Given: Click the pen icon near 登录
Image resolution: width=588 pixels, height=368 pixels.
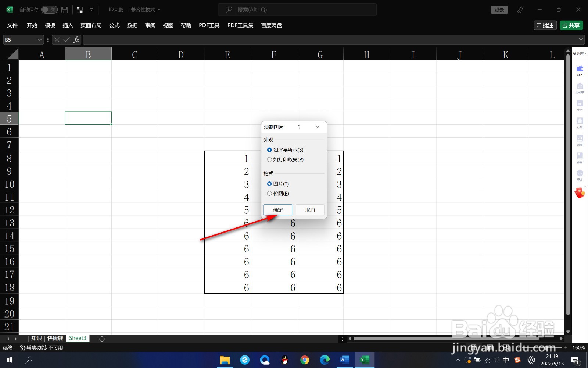Looking at the screenshot, I should coord(520,10).
